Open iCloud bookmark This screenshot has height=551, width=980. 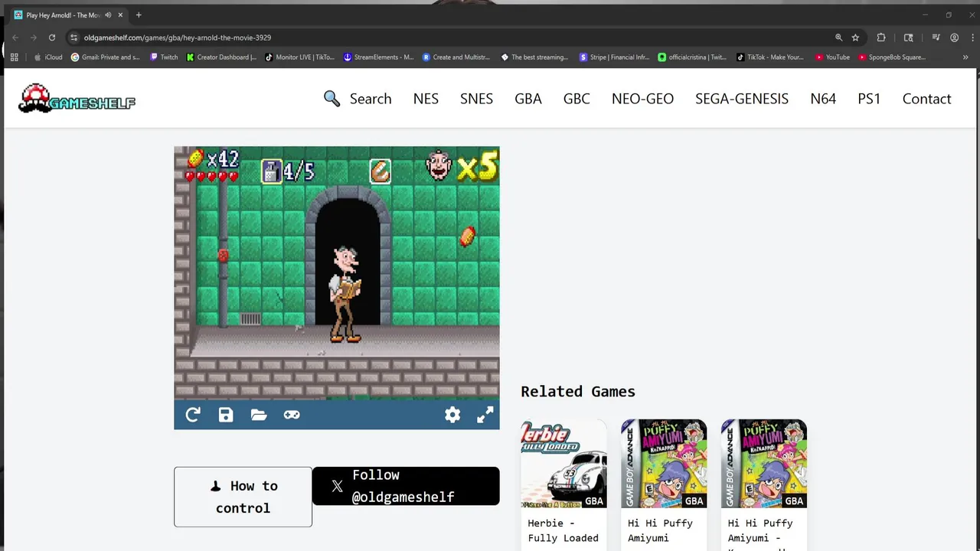pos(48,57)
